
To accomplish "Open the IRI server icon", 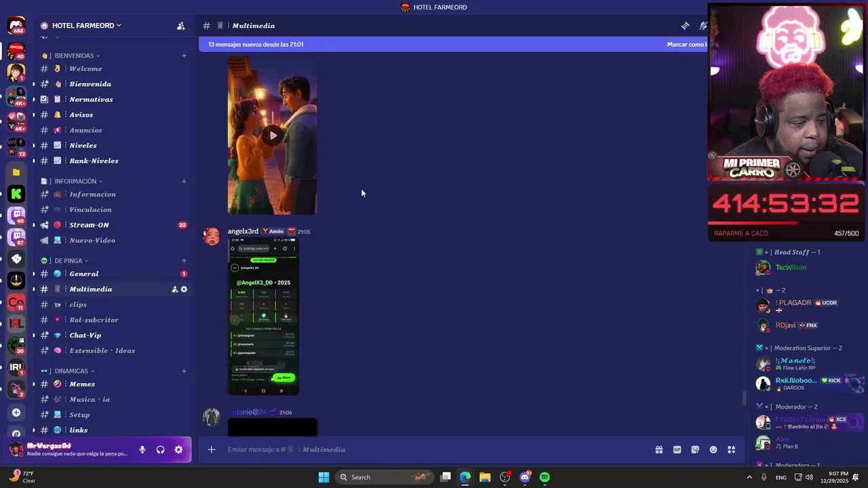I will click(x=16, y=367).
